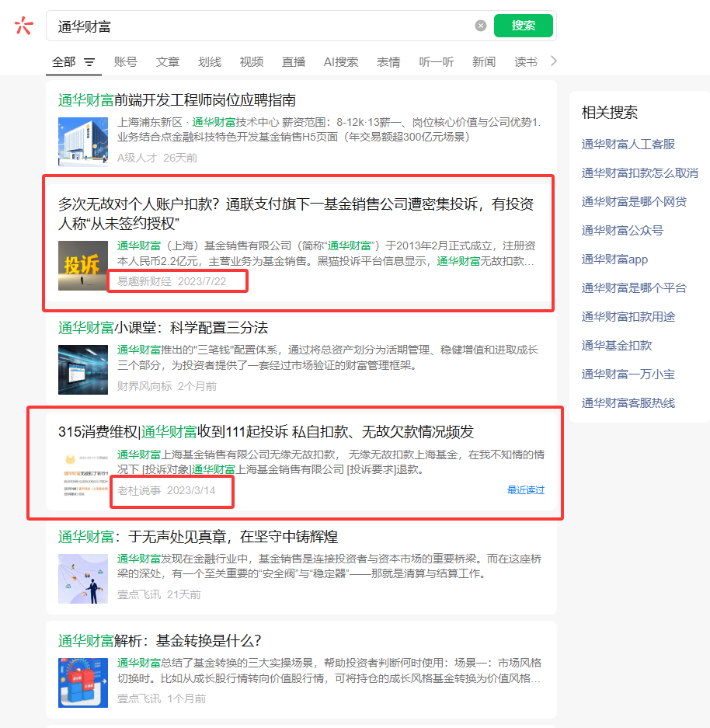Click source text 壹点飞讯 21天前
Viewport: 710px width, 728px height.
[x=158, y=594]
